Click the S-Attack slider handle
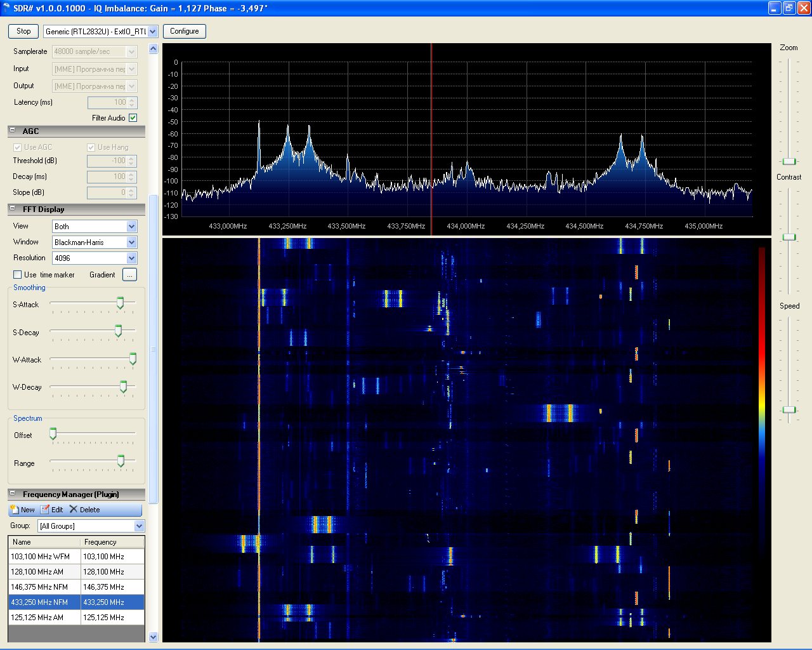Image resolution: width=812 pixels, height=650 pixels. (x=120, y=303)
